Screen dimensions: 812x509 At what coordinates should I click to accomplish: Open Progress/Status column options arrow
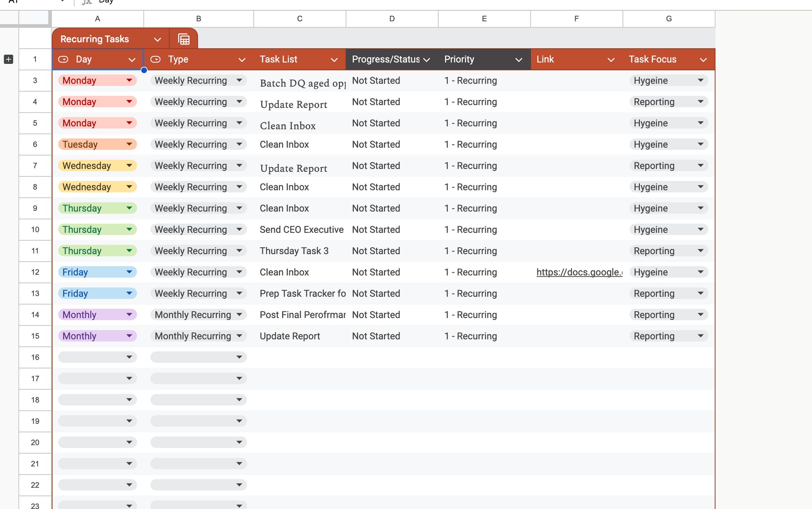(x=426, y=60)
